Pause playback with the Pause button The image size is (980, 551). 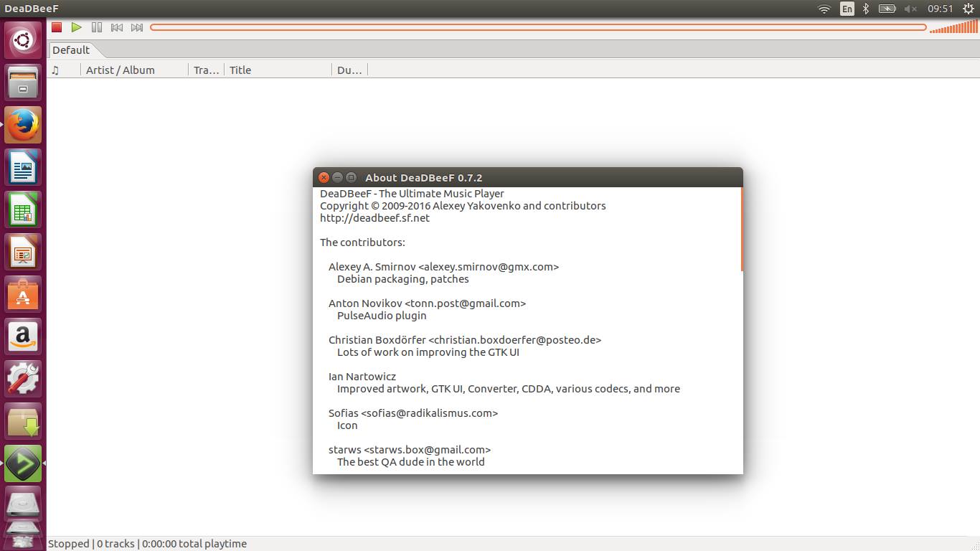point(97,27)
